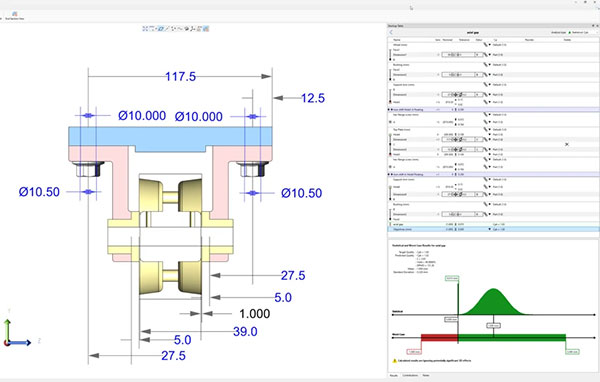Click the green bell curve in the statistical chart
Screen dimensions: 600x382
click(494, 303)
